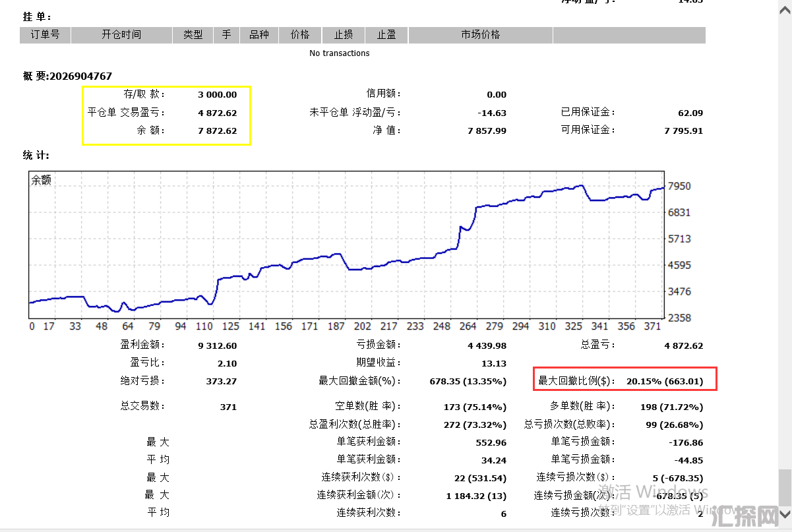Click the 价格 column header
Image resolution: width=792 pixels, height=532 pixels.
300,35
